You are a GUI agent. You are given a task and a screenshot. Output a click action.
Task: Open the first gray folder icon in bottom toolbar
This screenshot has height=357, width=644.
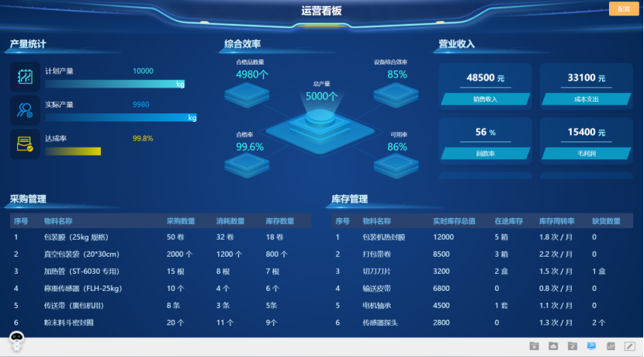point(534,345)
